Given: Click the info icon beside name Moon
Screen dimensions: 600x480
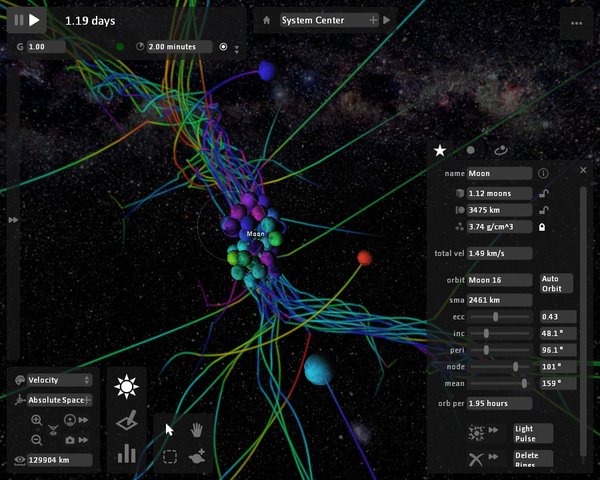Looking at the screenshot, I should (543, 173).
